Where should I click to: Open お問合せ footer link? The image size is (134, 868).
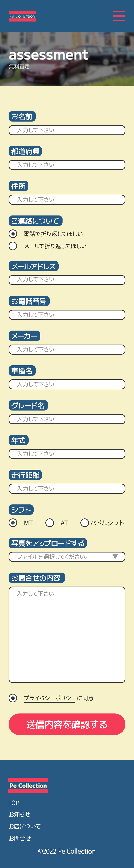(x=19, y=838)
